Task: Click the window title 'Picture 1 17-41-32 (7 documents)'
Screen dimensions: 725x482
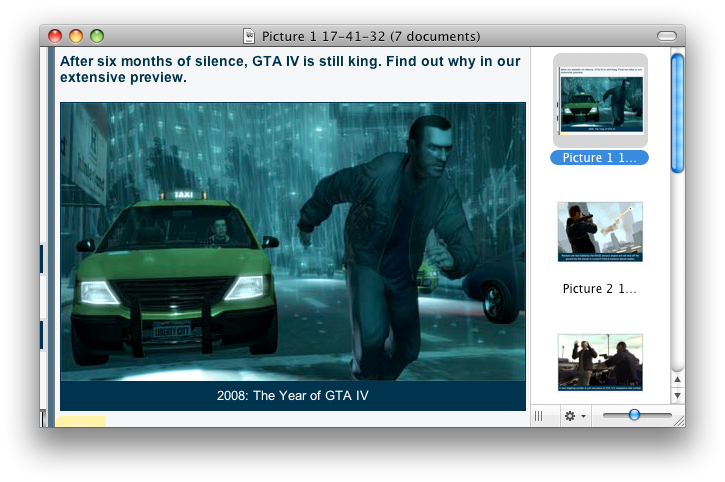Action: point(371,36)
